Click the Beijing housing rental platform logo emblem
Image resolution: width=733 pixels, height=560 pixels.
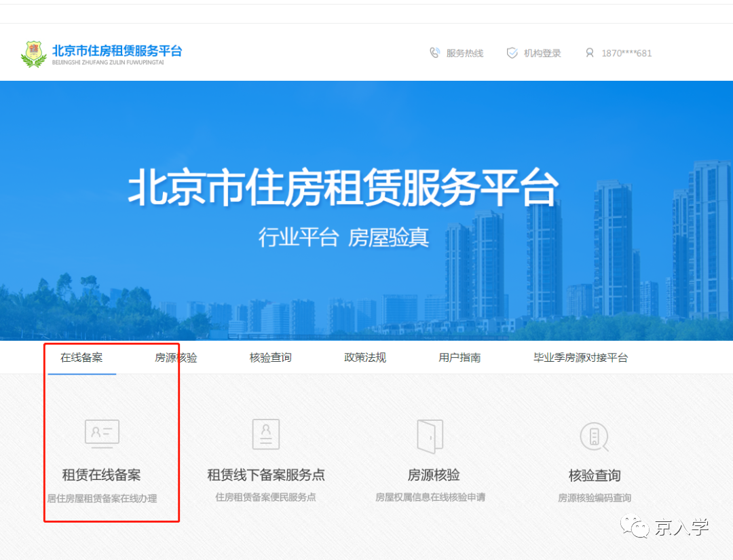click(34, 54)
